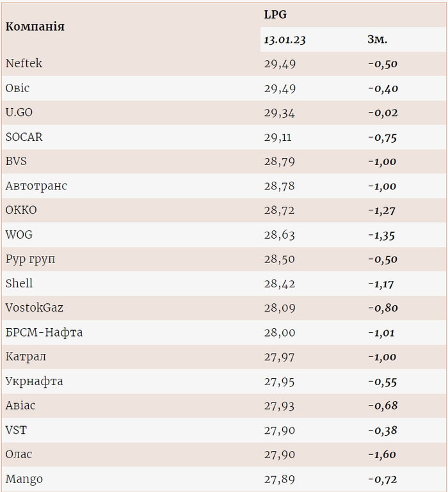The width and height of the screenshot is (448, 492).
Task: Click the БРСМ-Нафта change value -1,01
Action: (381, 333)
